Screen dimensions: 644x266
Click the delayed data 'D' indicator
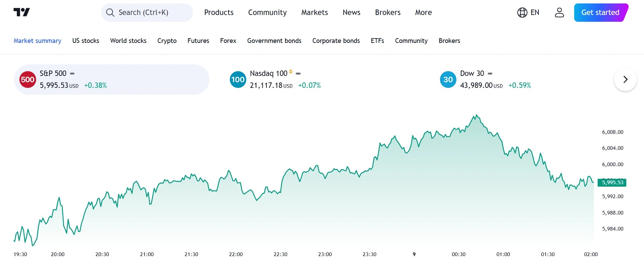290,72
